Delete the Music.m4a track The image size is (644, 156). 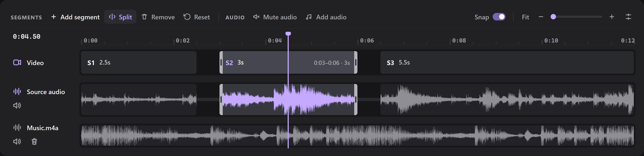tap(34, 141)
